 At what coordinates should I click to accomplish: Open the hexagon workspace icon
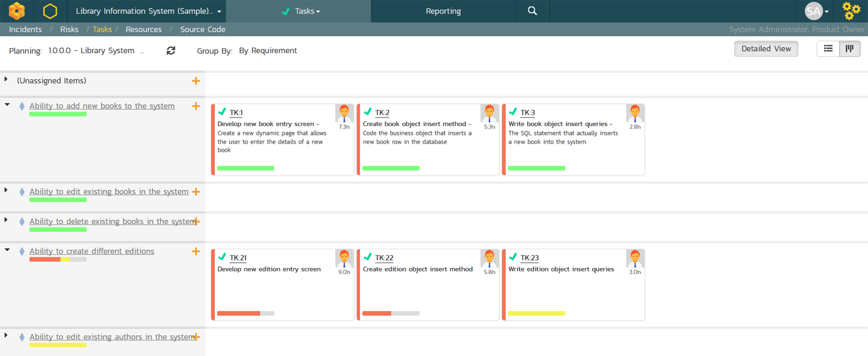coord(50,11)
